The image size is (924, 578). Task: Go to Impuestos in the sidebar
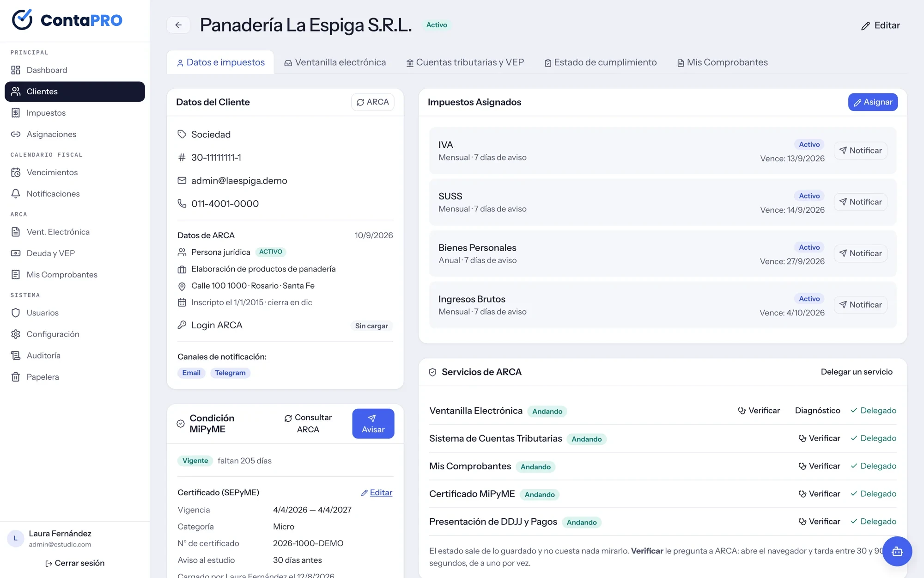75,113
